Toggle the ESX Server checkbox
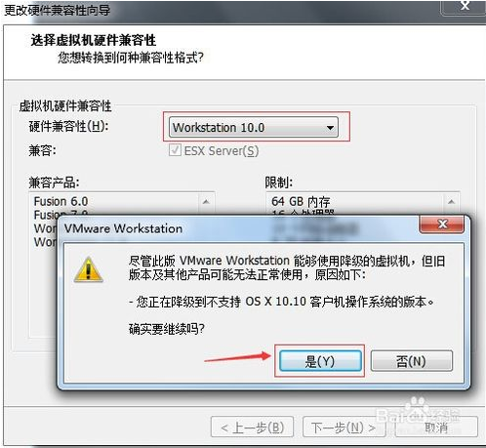486x448 pixels. coord(175,150)
